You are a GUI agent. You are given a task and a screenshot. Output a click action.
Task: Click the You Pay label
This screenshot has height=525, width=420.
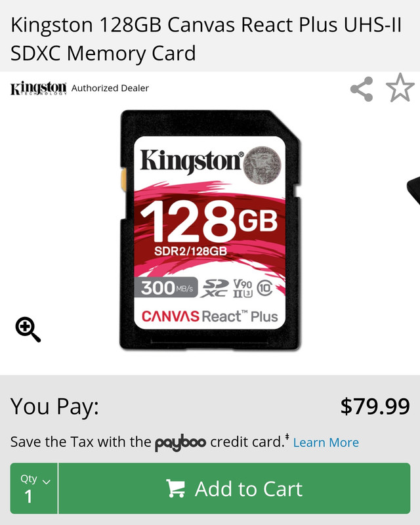54,406
